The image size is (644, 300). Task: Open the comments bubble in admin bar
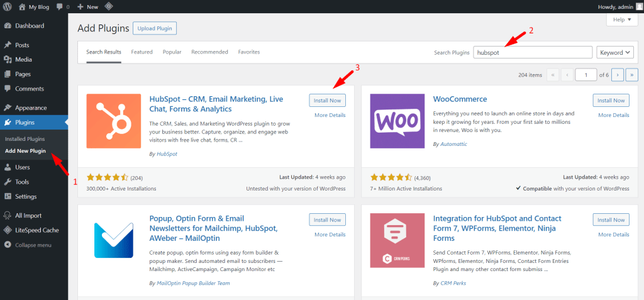pos(60,6)
